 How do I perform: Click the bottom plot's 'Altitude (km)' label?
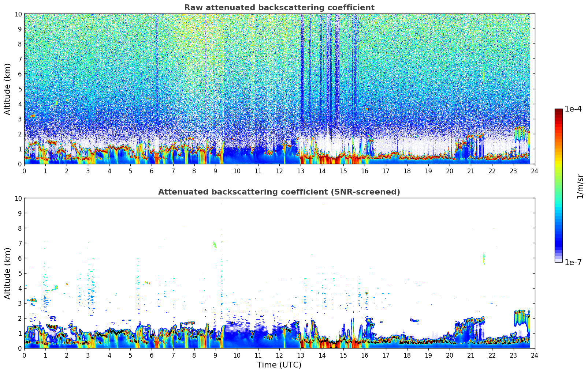click(8, 273)
